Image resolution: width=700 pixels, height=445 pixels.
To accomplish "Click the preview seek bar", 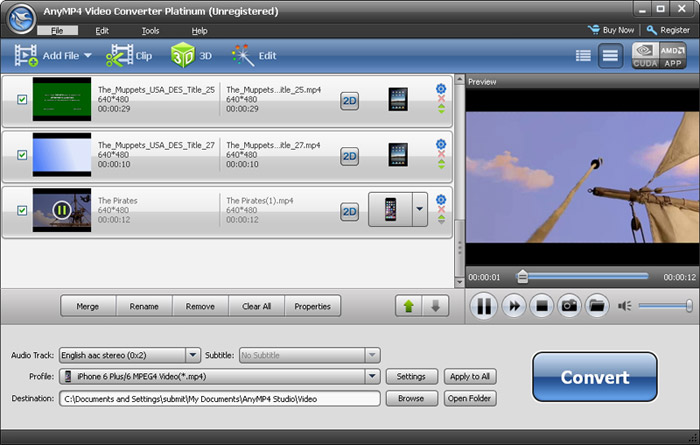I will (x=582, y=277).
